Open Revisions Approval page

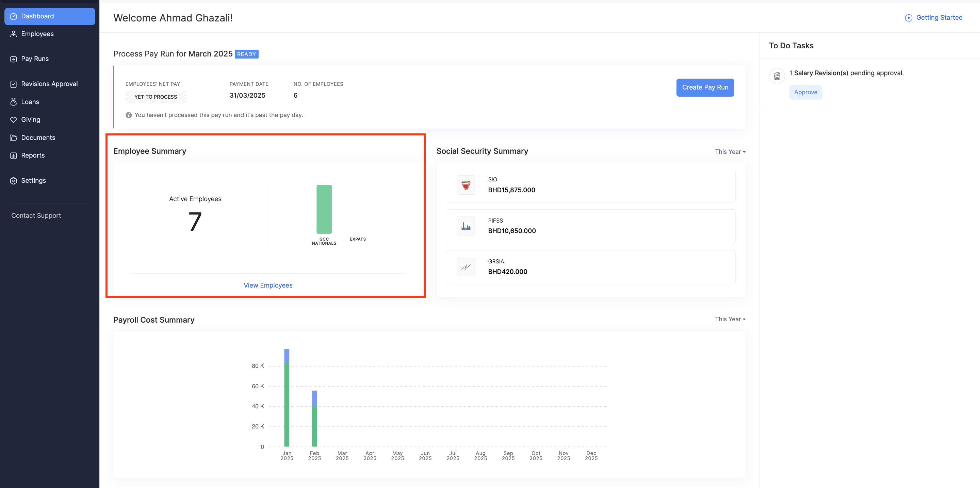coord(49,84)
